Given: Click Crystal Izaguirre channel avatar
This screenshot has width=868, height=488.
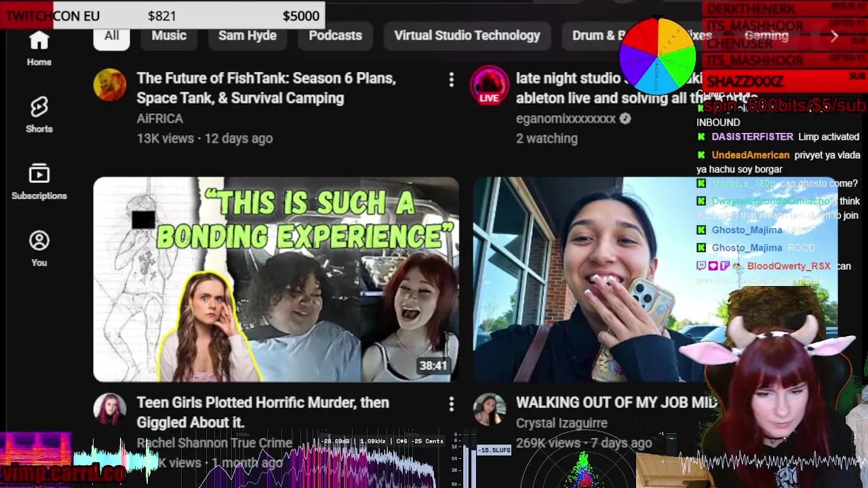Looking at the screenshot, I should pyautogui.click(x=489, y=409).
